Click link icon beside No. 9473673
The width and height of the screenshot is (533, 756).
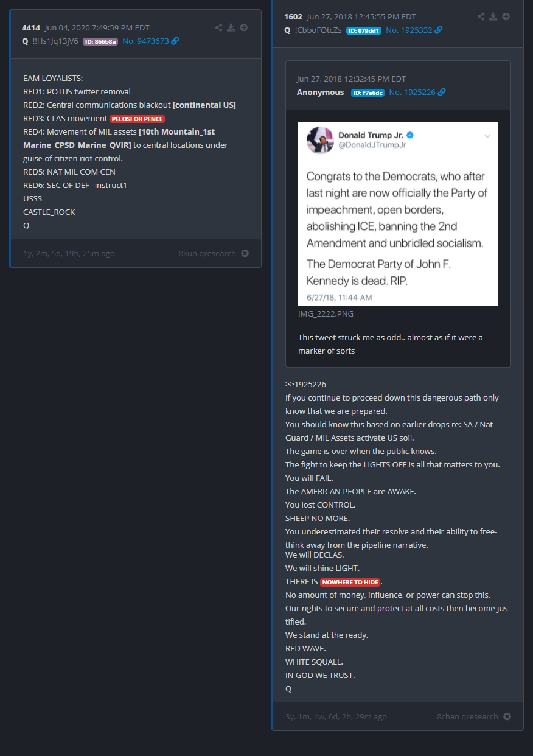175,41
